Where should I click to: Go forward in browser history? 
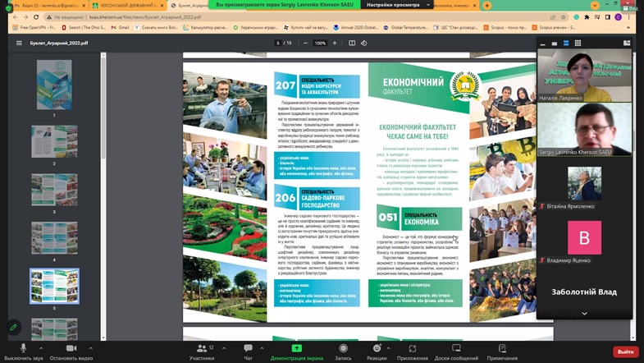click(25, 17)
